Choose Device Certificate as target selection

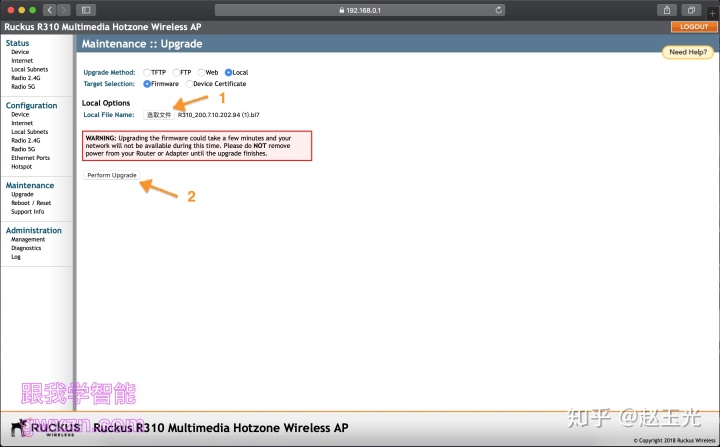click(x=189, y=84)
